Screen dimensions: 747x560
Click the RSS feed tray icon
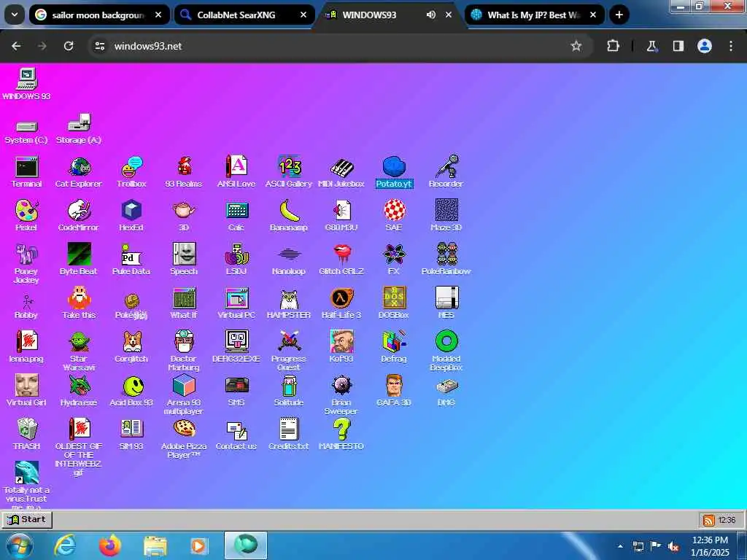coord(709,520)
